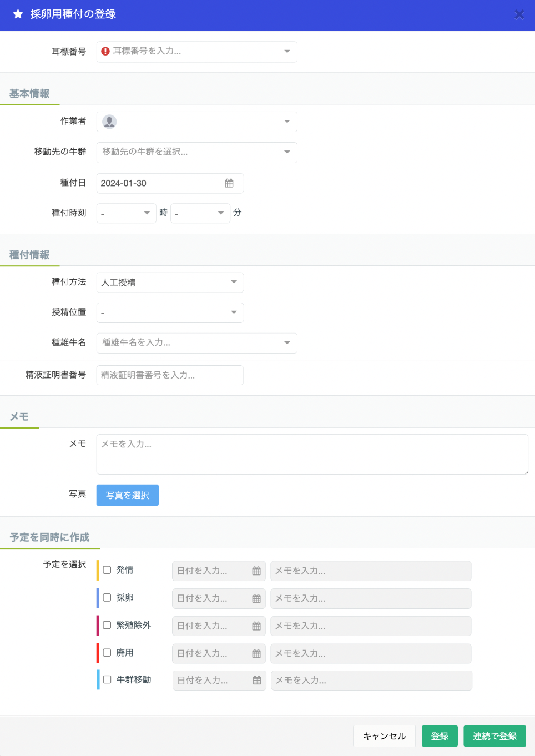535x756 pixels.
Task: Open the 種付時刻 minute dropdown
Action: click(200, 213)
